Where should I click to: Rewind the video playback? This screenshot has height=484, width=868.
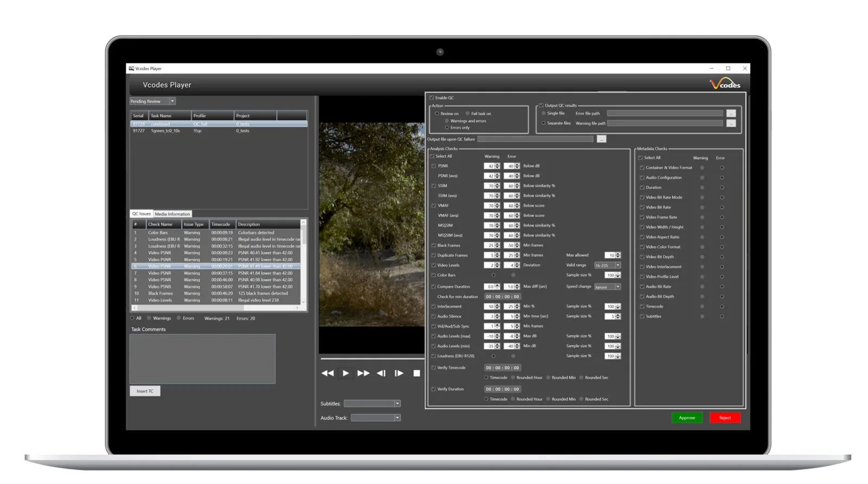327,373
